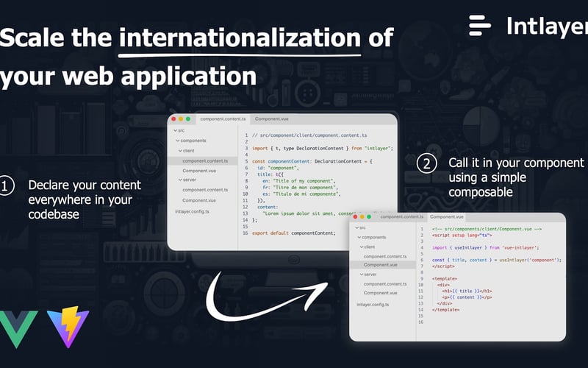Select the Component.vue tab in the front window
The image size is (588, 368).
coord(447,217)
